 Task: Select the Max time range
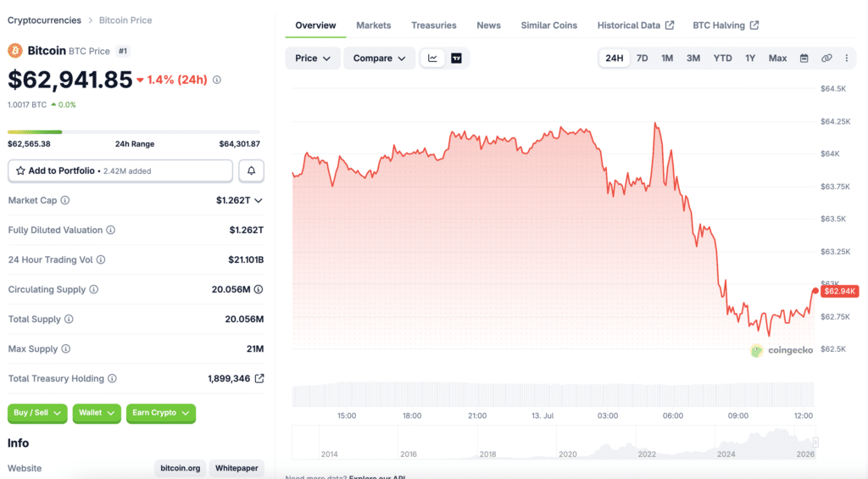click(x=778, y=58)
